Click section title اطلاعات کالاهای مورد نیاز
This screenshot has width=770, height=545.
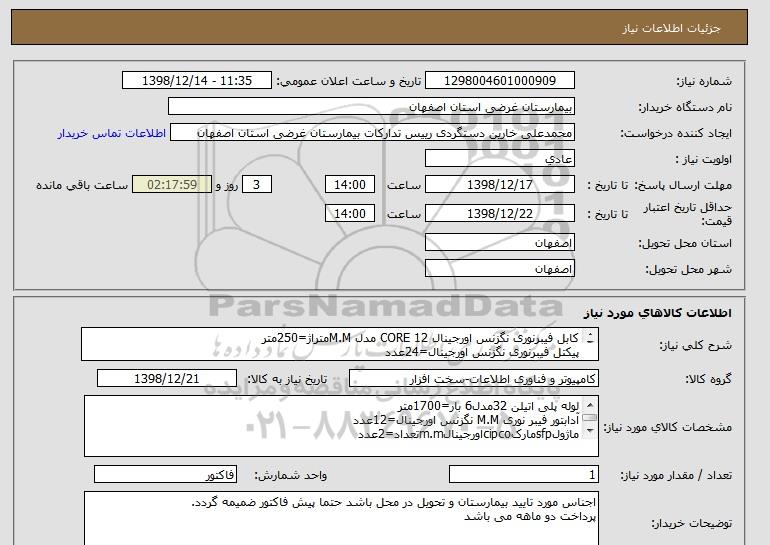(x=657, y=313)
